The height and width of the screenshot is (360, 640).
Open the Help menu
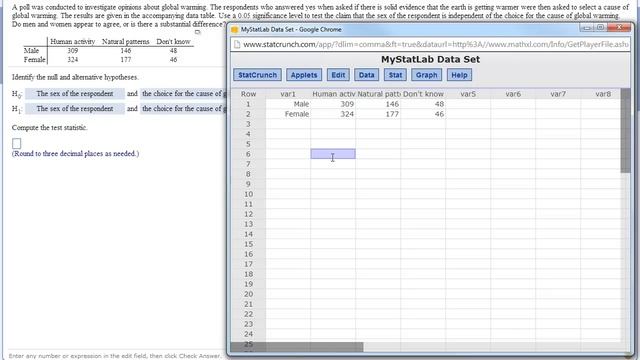click(x=459, y=75)
